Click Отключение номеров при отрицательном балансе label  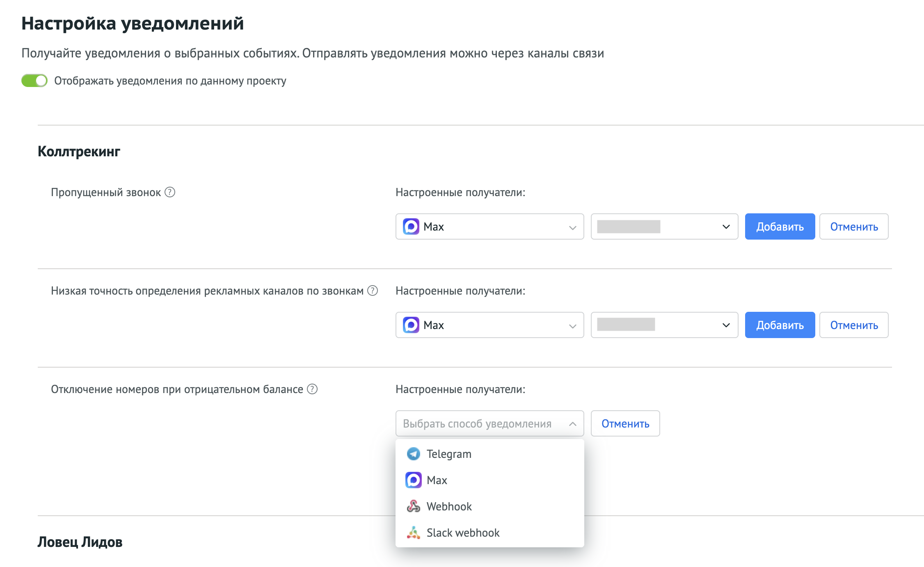pyautogui.click(x=177, y=389)
